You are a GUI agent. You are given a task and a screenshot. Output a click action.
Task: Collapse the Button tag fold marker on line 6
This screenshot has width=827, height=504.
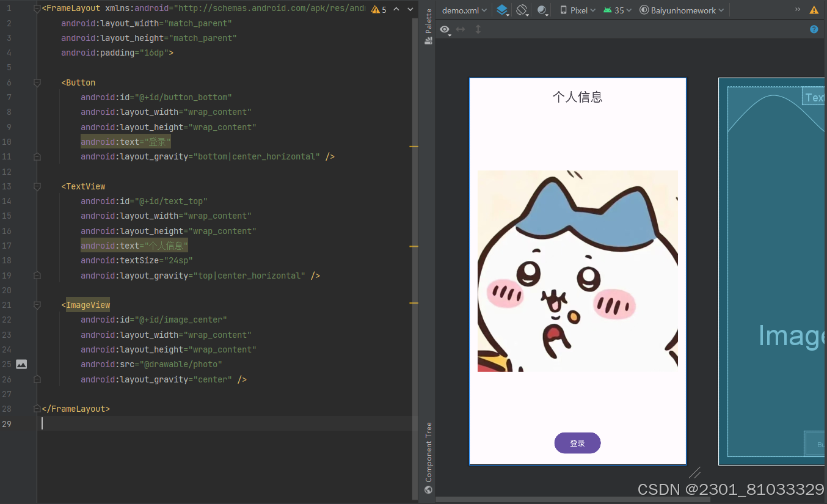[37, 82]
